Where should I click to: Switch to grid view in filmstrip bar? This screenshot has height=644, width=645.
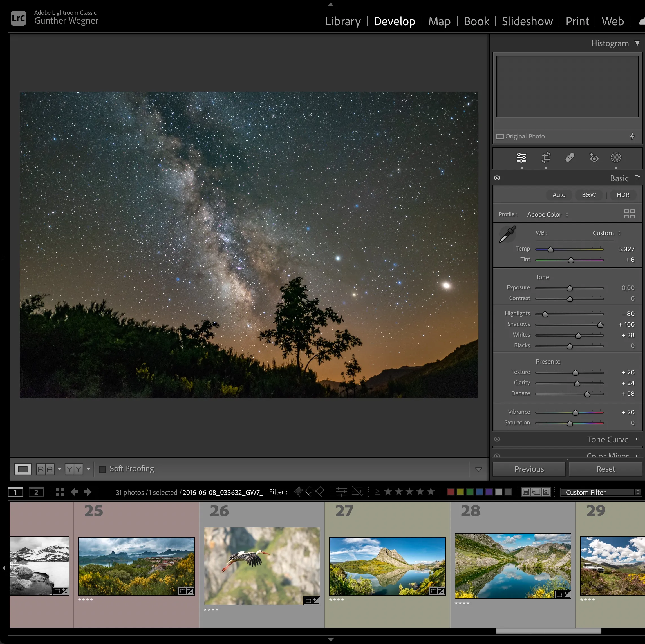pos(60,492)
